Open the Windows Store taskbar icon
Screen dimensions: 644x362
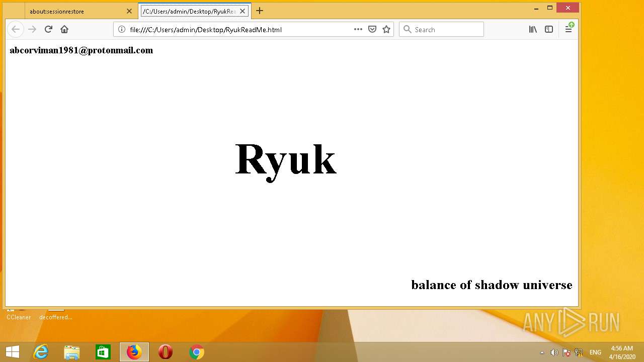pos(103,352)
